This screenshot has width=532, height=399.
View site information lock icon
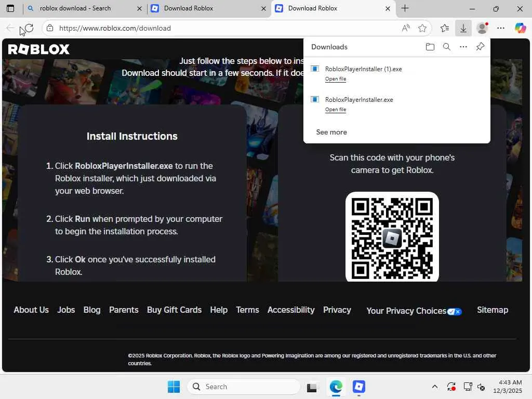[x=50, y=28]
